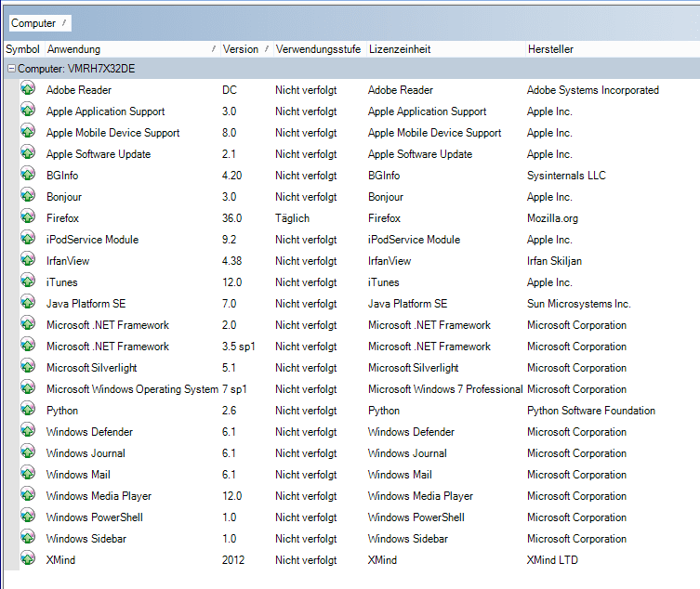Select iTunes in the Anwendung column
Screen dimensions: 700x589
[62, 282]
